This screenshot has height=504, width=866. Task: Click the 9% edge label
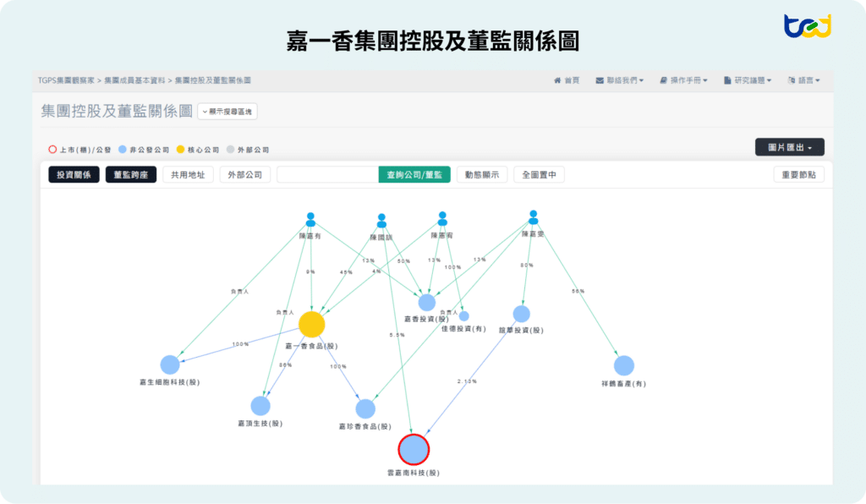point(310,271)
